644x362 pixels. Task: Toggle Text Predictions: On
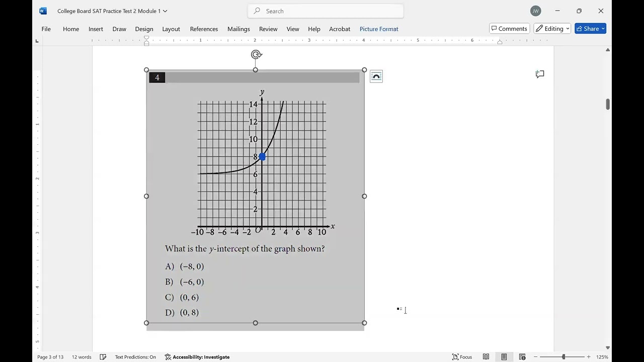pos(135,357)
